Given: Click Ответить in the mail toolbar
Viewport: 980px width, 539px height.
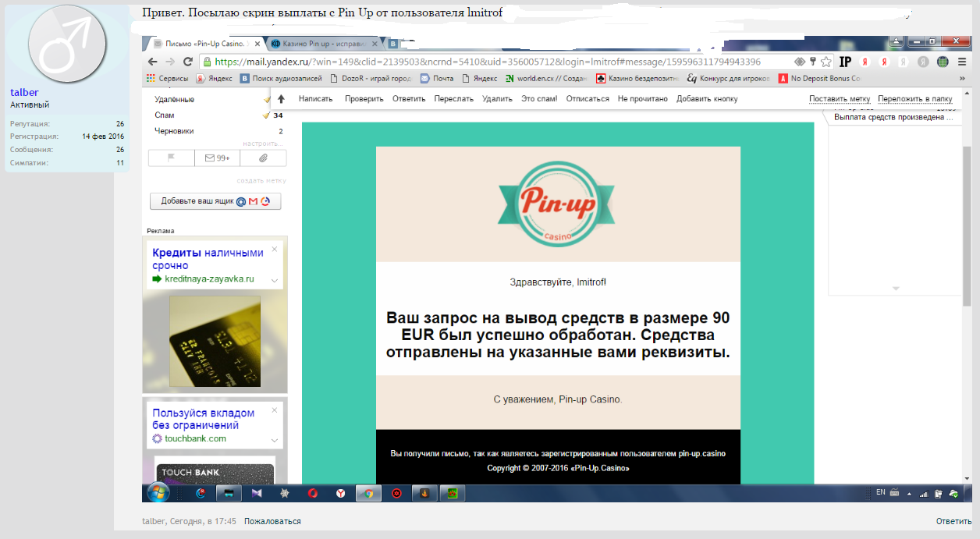Looking at the screenshot, I should coord(409,99).
